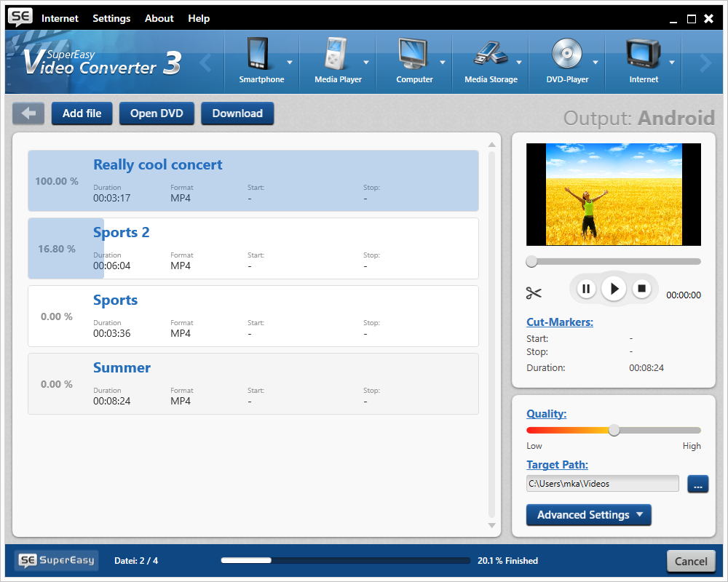
Task: Click the Add file button
Action: tap(82, 113)
